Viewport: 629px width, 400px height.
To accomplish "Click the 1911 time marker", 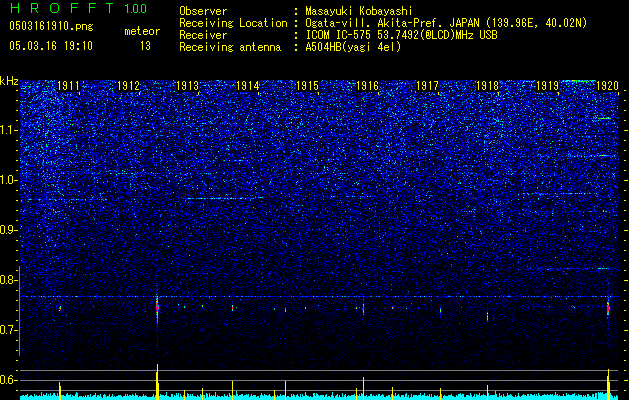I will click(68, 86).
